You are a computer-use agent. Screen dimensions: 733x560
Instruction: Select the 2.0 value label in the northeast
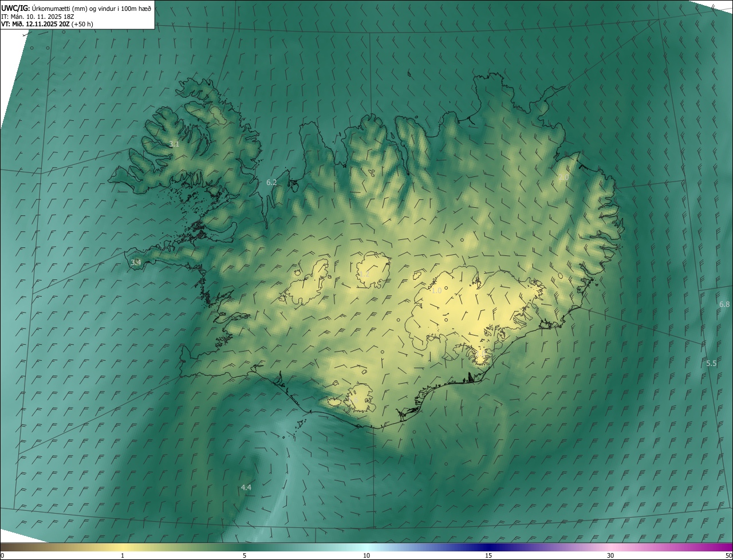coord(563,178)
